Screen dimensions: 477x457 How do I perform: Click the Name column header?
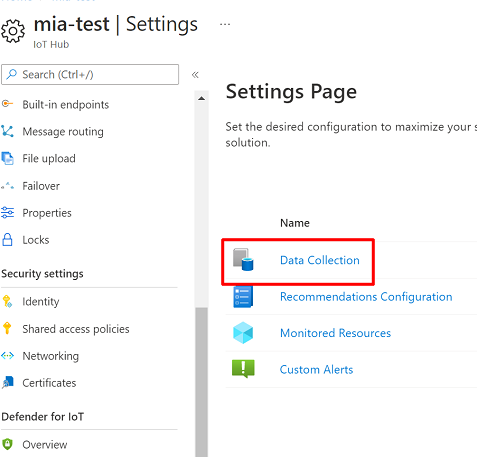click(295, 223)
